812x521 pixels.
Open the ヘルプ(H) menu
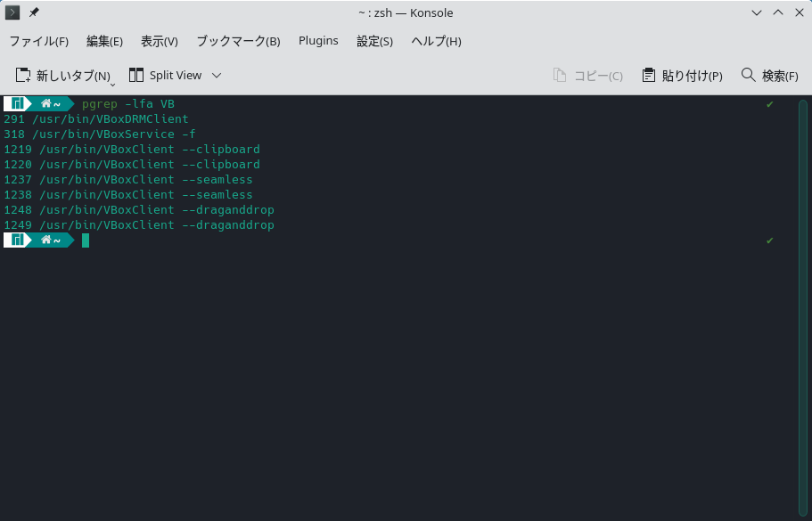(436, 41)
